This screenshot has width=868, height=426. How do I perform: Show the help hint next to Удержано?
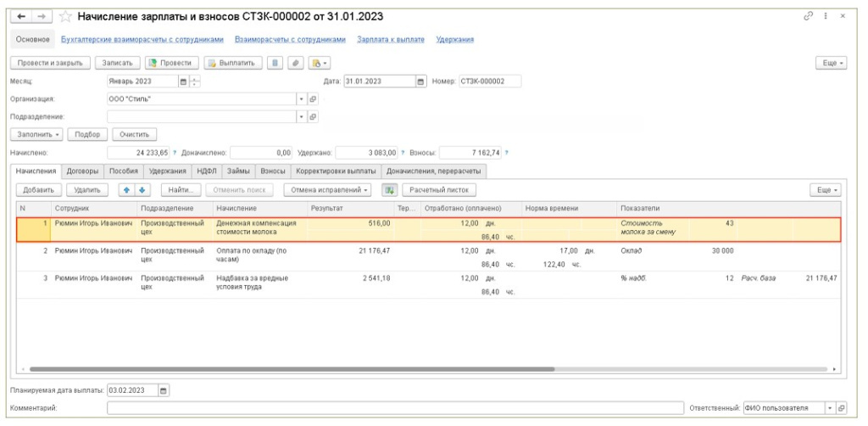403,153
